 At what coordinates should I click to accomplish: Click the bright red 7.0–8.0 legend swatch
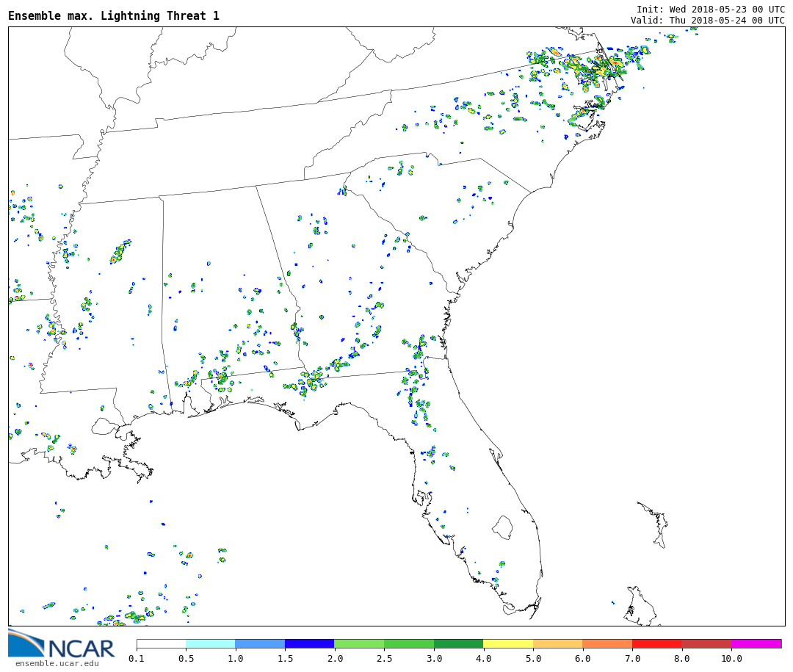656,644
